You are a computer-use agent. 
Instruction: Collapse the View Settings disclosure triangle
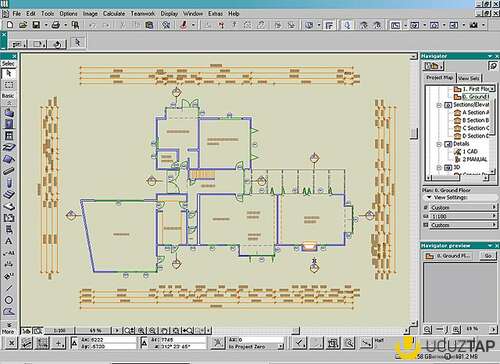coord(429,197)
